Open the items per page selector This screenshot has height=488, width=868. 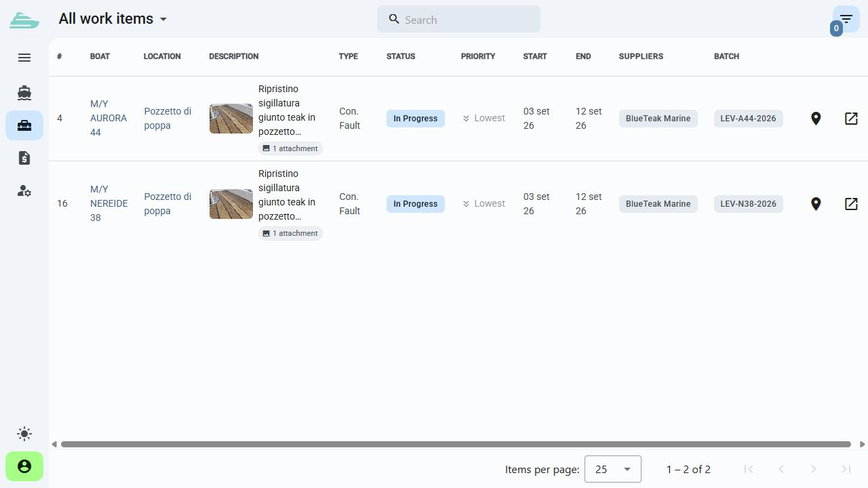pyautogui.click(x=612, y=469)
